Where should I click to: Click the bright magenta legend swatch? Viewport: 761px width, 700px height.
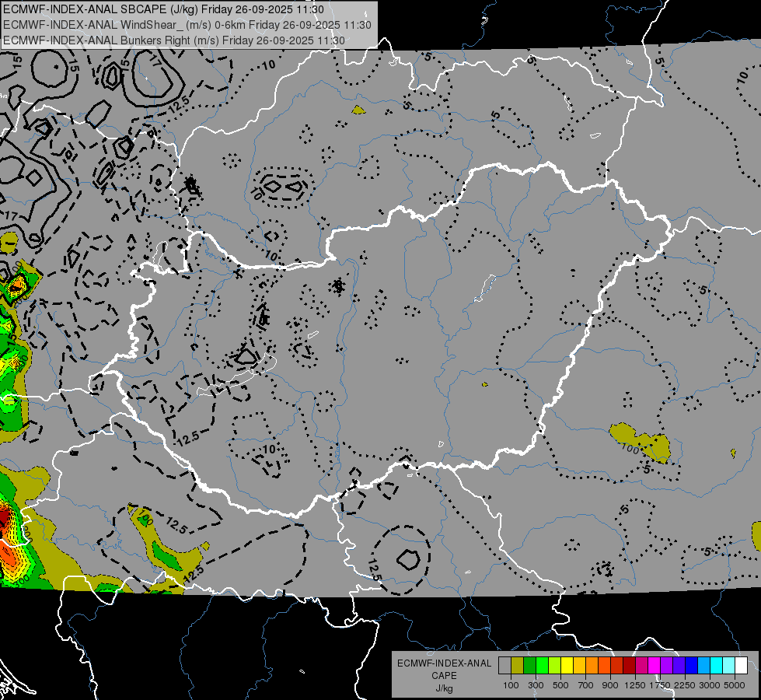[655, 666]
